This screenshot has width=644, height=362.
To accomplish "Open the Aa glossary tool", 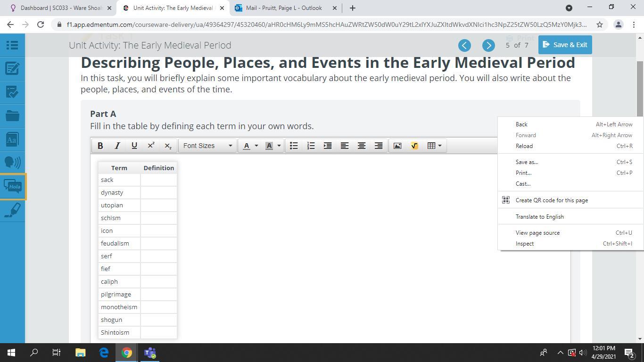I will click(x=12, y=140).
